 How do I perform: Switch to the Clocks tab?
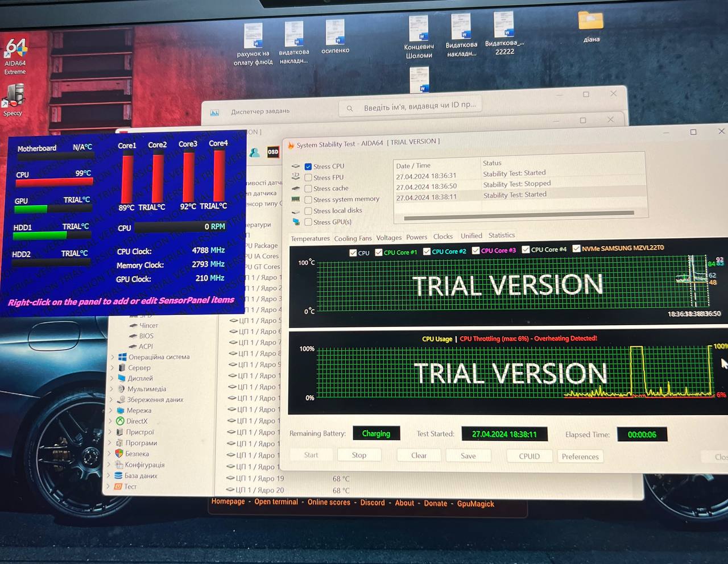(x=443, y=237)
